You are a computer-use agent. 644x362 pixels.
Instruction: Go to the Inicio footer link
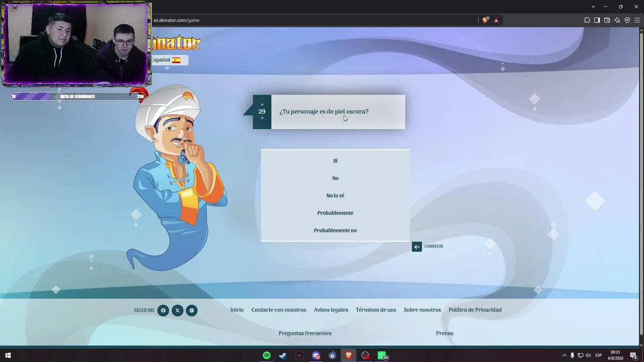pyautogui.click(x=237, y=310)
